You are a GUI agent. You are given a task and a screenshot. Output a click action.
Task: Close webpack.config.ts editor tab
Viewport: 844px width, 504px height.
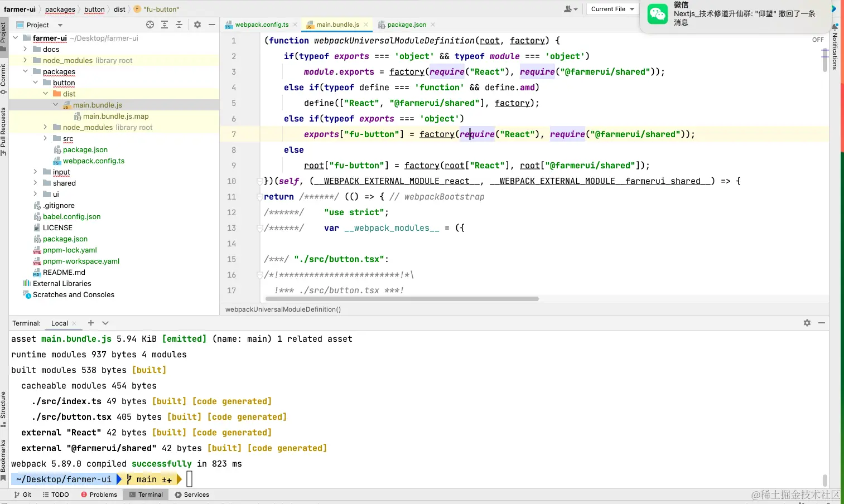[x=295, y=25]
